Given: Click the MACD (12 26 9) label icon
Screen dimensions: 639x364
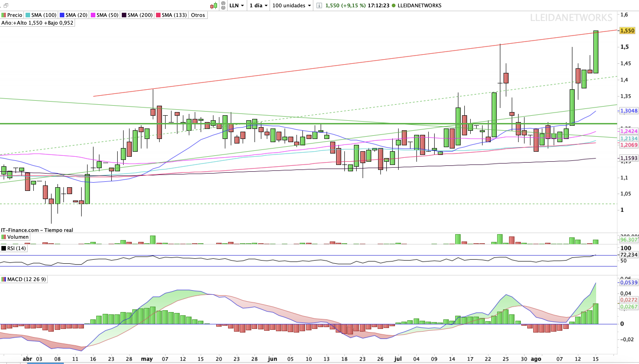Looking at the screenshot, I should [3, 279].
